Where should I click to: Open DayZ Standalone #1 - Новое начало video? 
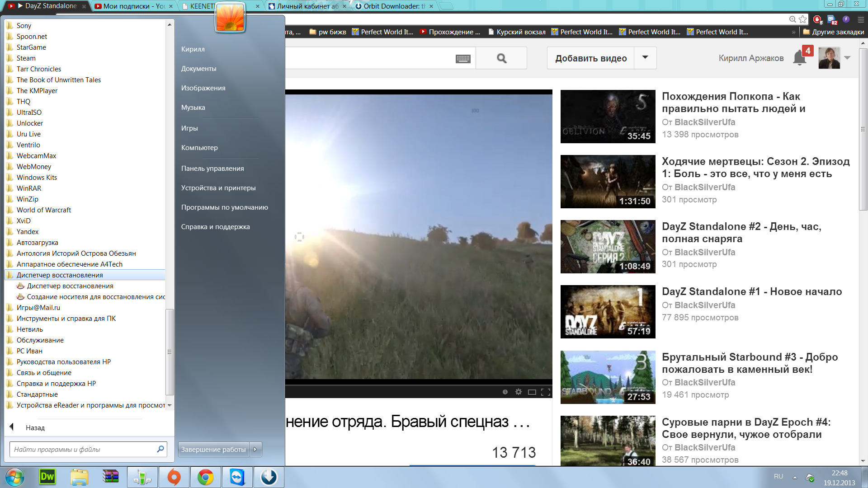click(751, 291)
